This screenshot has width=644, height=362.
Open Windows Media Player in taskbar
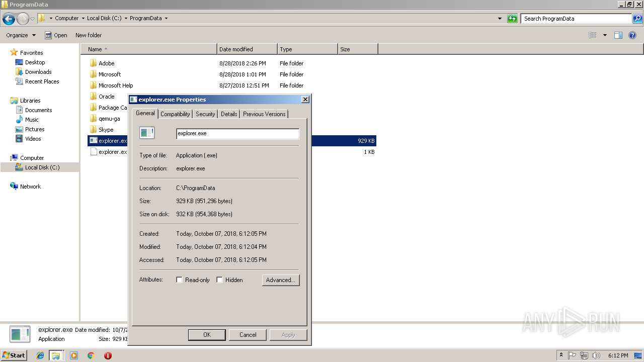tap(74, 355)
